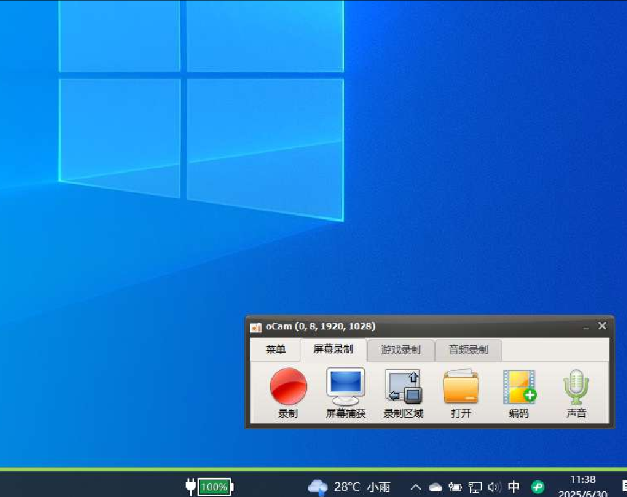Screen dimensions: 627x497
Task: Toggle the 中 input method indicator
Action: coord(514,487)
